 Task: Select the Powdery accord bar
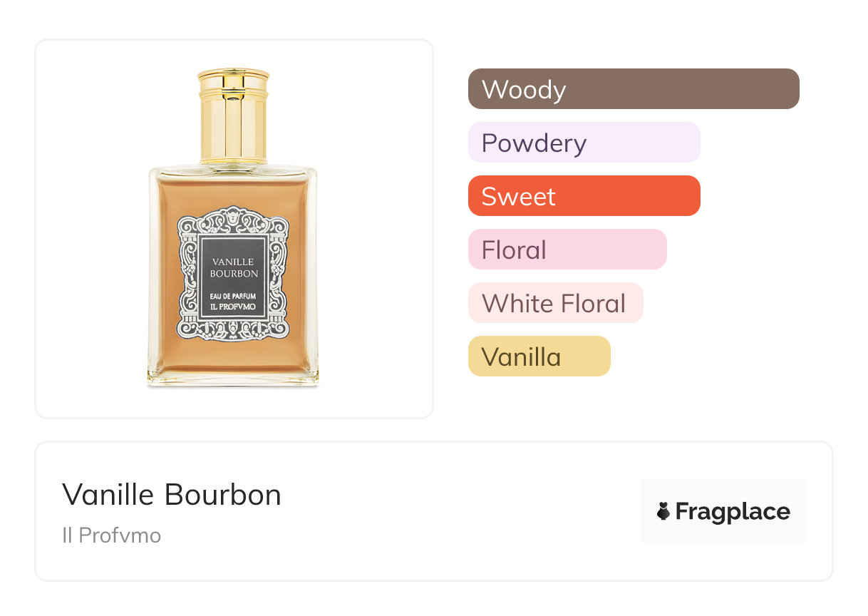[x=584, y=143]
